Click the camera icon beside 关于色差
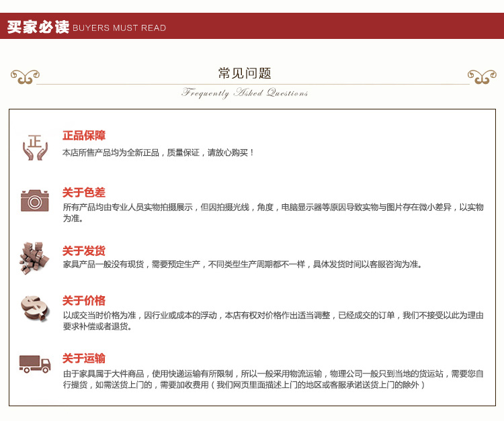 [x=35, y=201]
